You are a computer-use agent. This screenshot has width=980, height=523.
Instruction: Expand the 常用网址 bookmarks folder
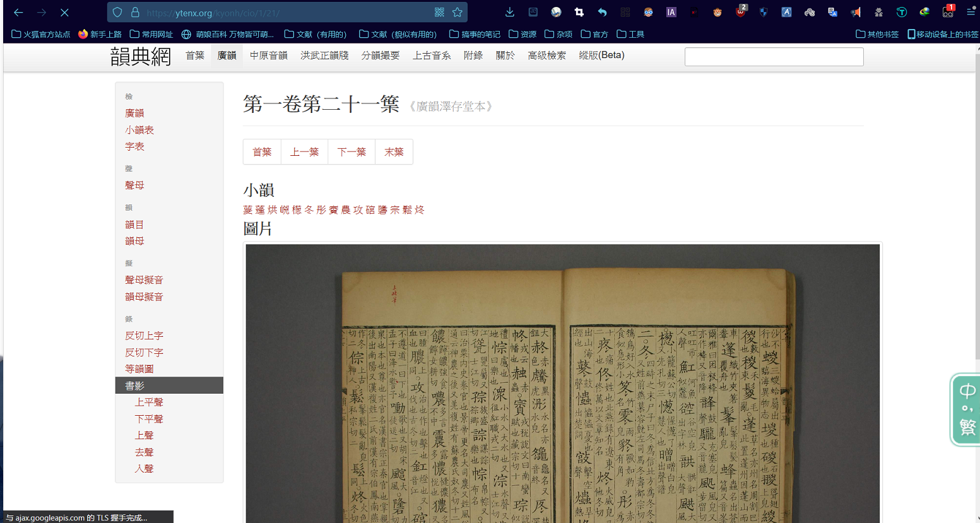click(151, 34)
